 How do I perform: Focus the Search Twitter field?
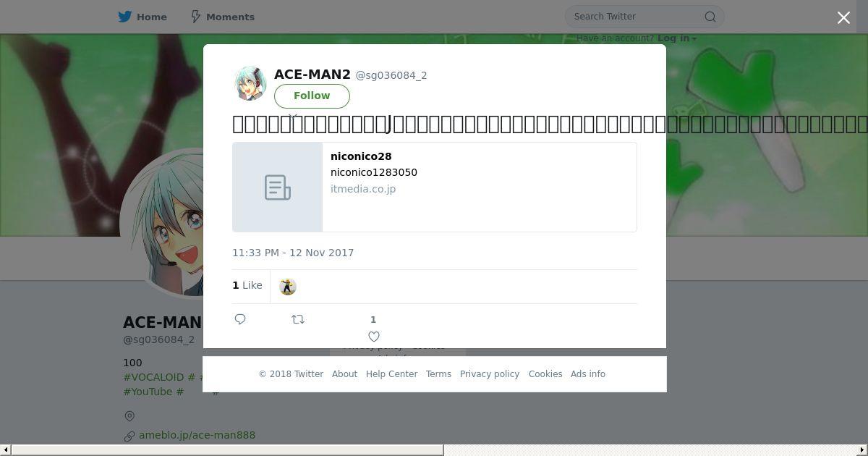pyautogui.click(x=637, y=17)
